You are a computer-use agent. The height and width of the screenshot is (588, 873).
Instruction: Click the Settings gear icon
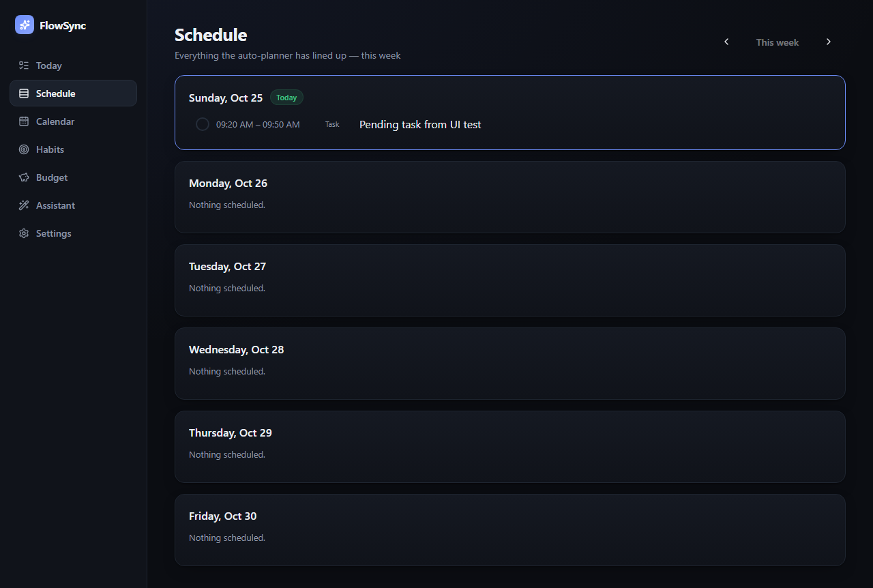[x=24, y=233]
